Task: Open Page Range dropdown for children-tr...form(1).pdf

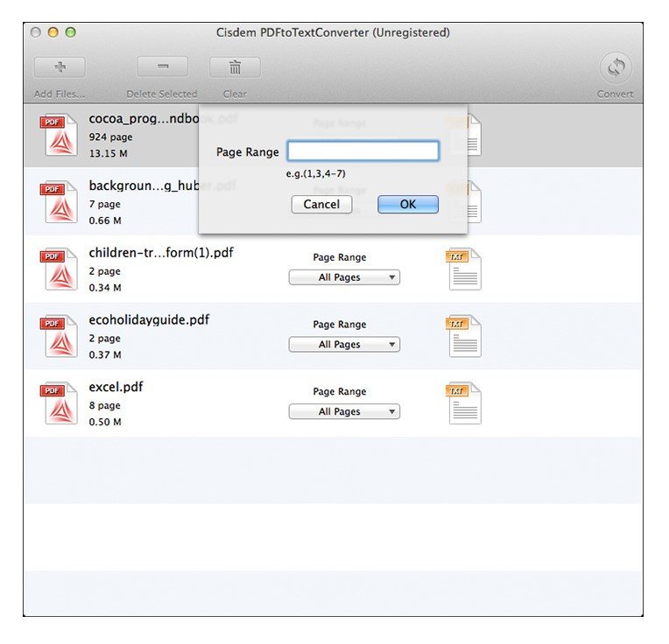Action: [344, 277]
